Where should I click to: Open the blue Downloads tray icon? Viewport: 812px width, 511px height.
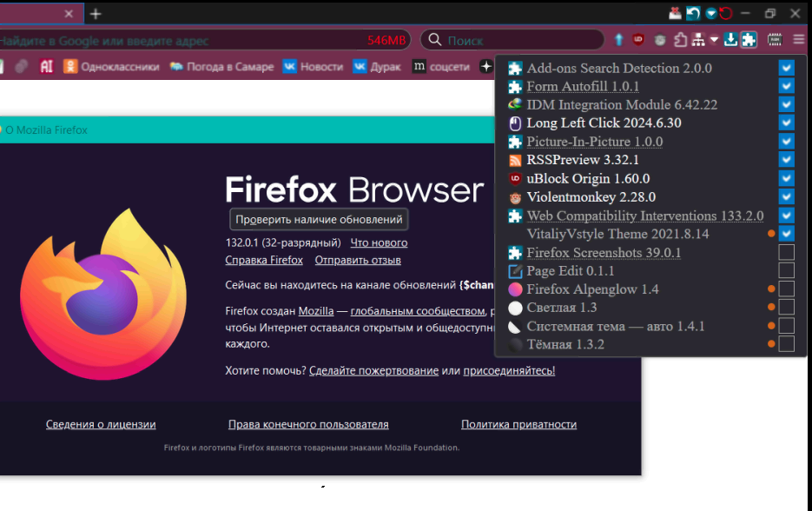point(730,39)
